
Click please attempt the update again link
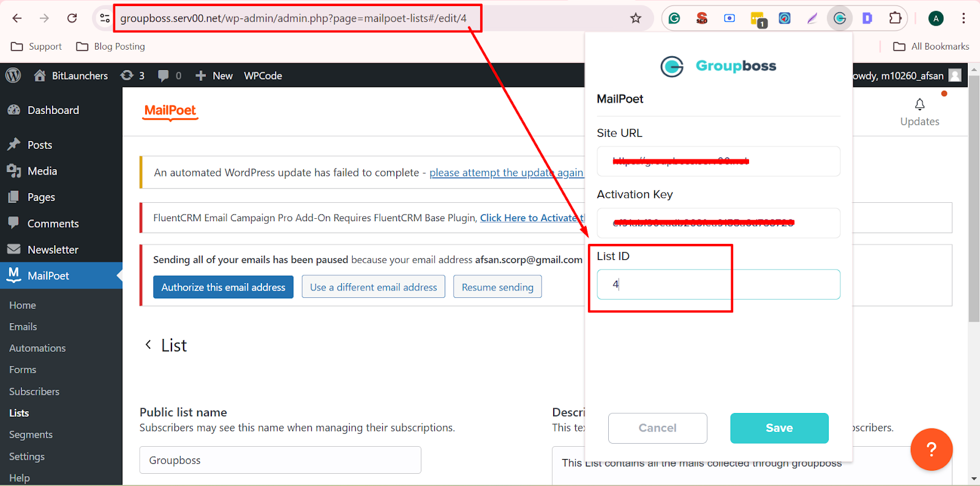tap(507, 173)
